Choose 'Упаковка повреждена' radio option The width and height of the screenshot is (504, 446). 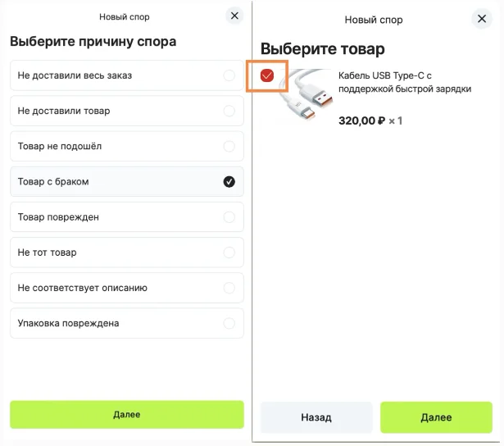[229, 323]
